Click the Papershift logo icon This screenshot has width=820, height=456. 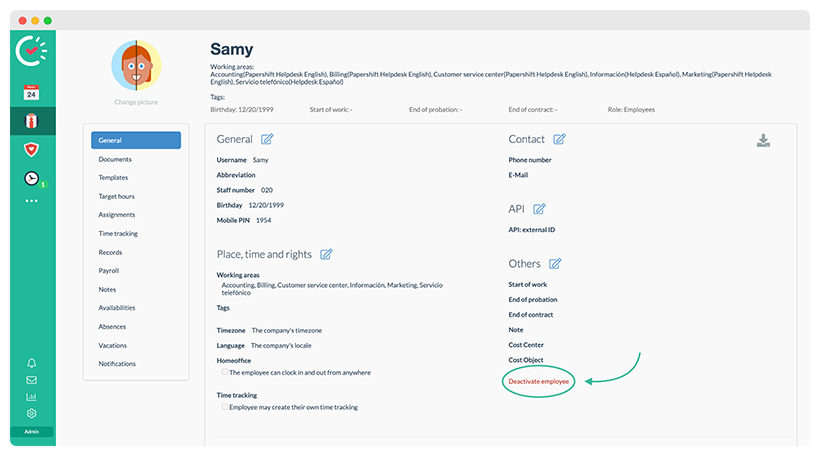coord(31,51)
